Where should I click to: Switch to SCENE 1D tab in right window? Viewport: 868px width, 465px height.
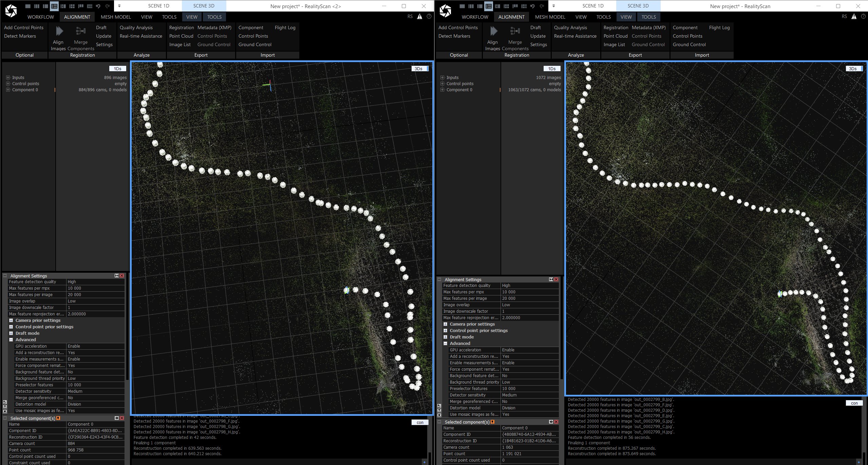click(x=593, y=6)
